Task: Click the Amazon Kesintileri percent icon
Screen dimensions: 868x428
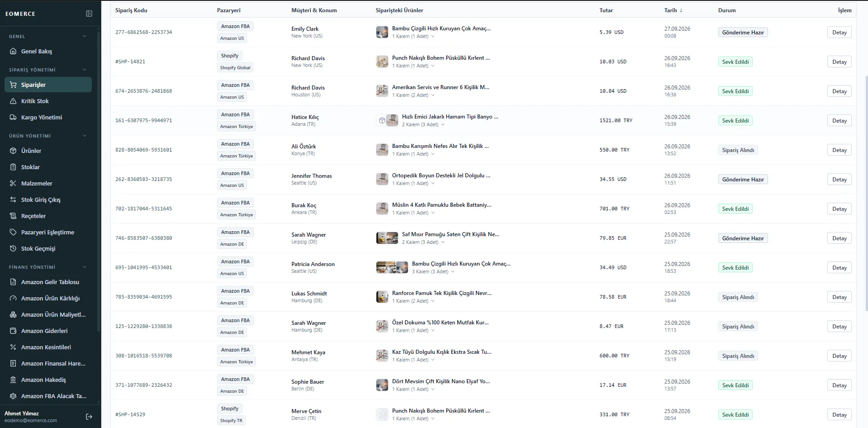Action: 13,347
